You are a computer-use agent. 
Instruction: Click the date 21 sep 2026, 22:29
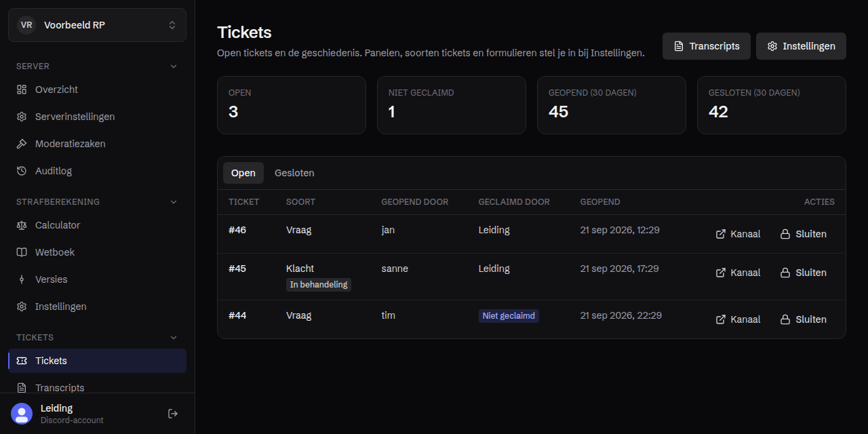click(621, 315)
